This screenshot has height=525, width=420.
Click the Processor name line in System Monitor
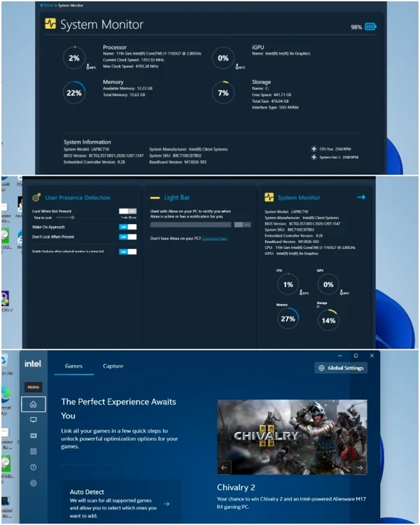(152, 54)
